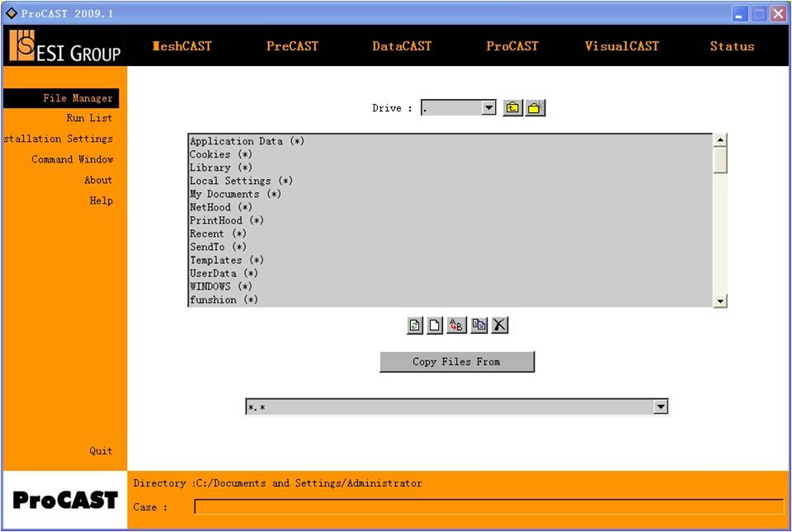Viewport: 792px width, 532px height.
Task: Open Help from the sidebar
Action: [101, 201]
